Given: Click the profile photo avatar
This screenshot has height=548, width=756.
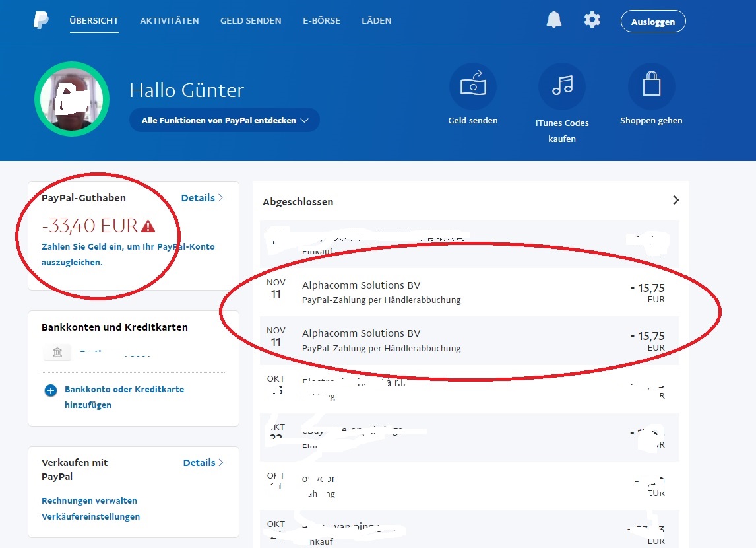Looking at the screenshot, I should coord(72,99).
